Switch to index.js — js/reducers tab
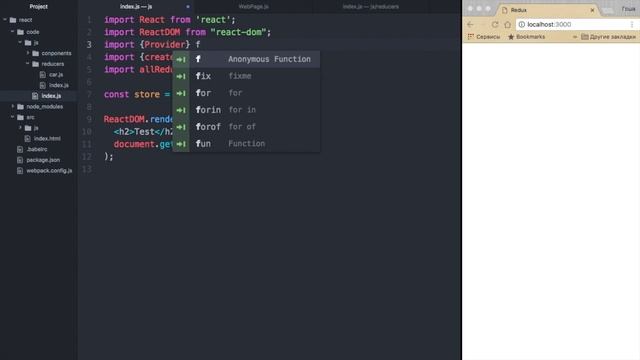Viewport: 640px width, 360px height. pyautogui.click(x=371, y=7)
